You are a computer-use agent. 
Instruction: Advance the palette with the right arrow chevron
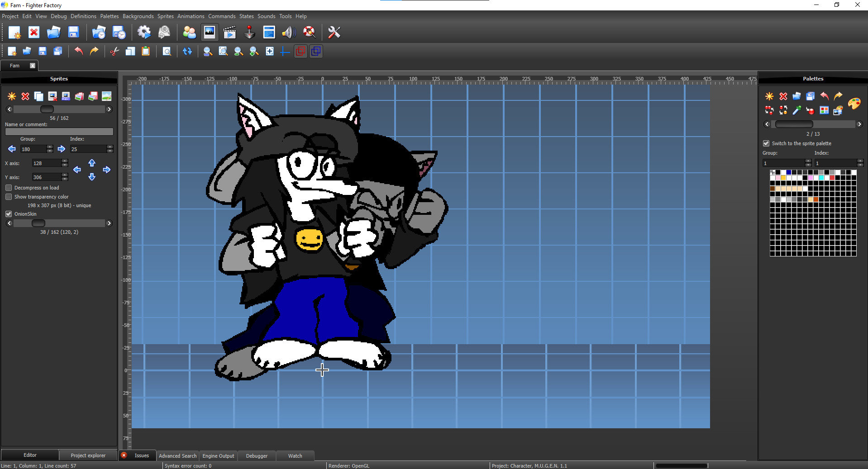859,124
